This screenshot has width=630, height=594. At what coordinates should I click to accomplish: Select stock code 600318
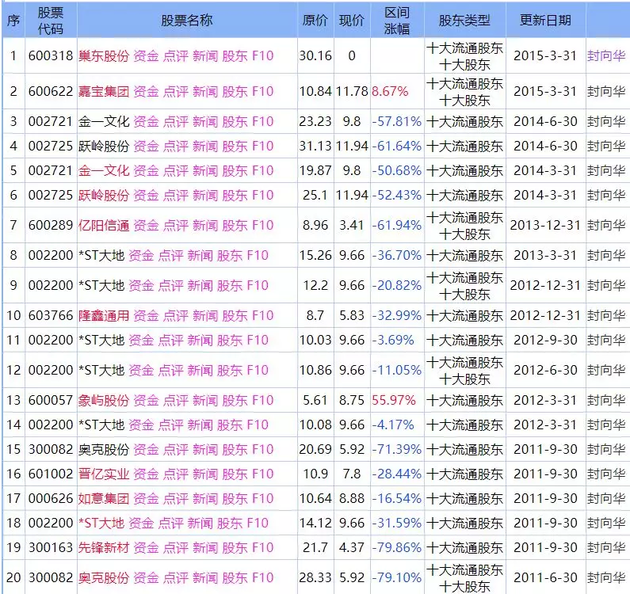(x=51, y=55)
